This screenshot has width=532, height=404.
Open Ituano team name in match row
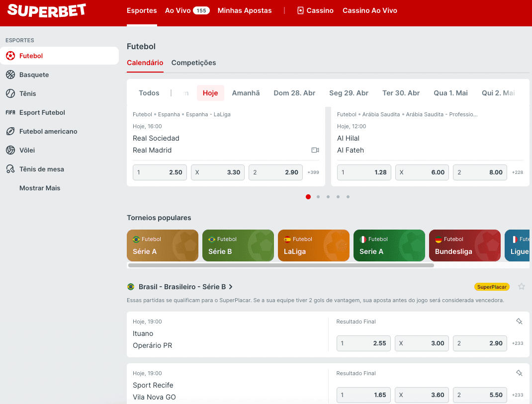pyautogui.click(x=143, y=333)
